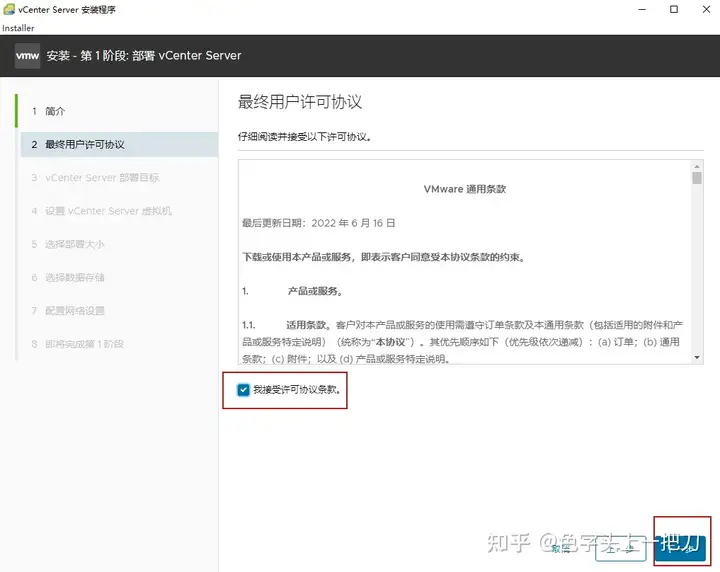This screenshot has height=572, width=720.
Task: Minimize the installer window
Action: pyautogui.click(x=642, y=9)
